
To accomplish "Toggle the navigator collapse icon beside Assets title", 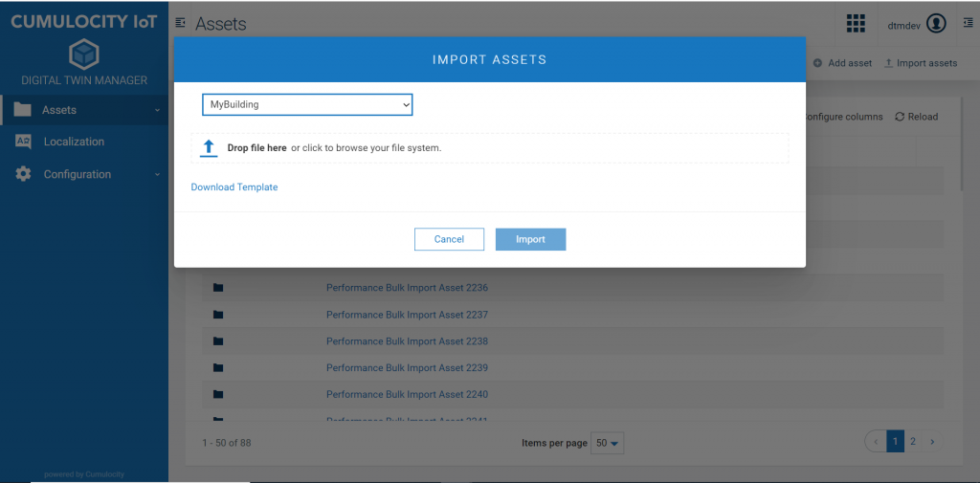I will [x=181, y=23].
